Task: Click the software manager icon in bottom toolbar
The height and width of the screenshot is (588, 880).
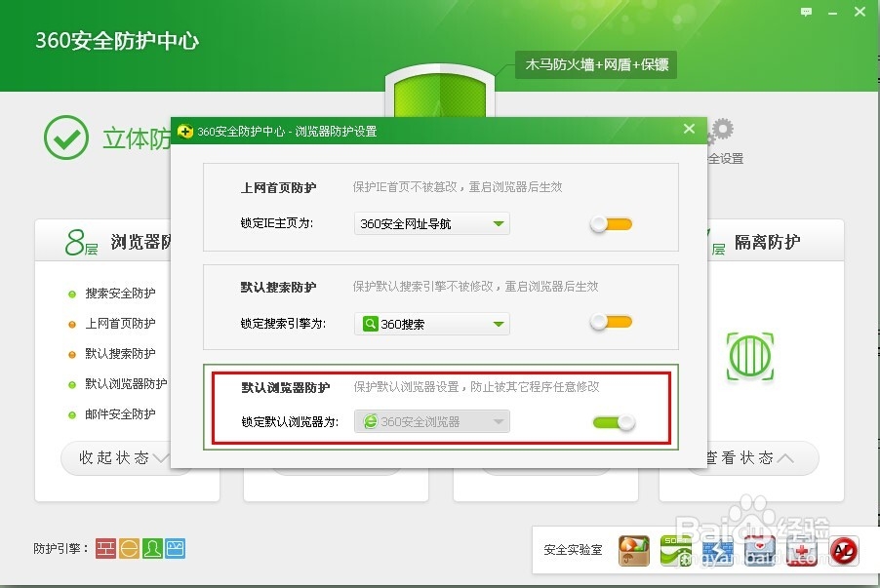Action: coord(675,549)
